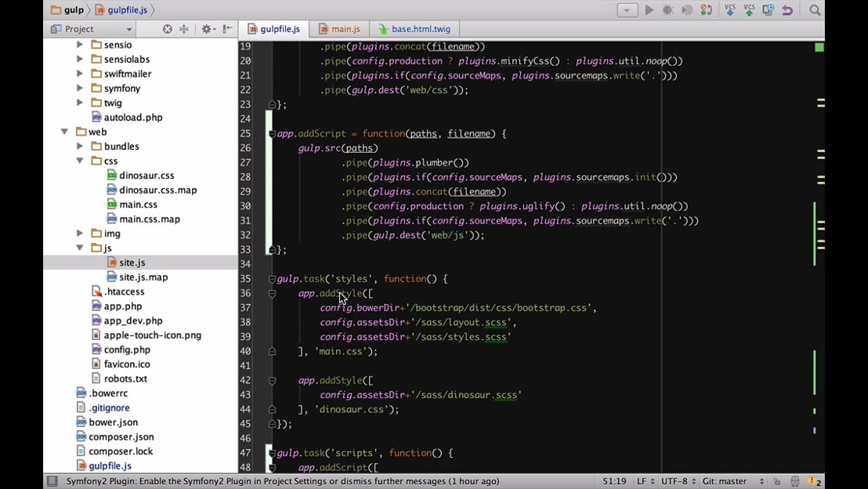Open the LF line separator selector

(x=646, y=481)
